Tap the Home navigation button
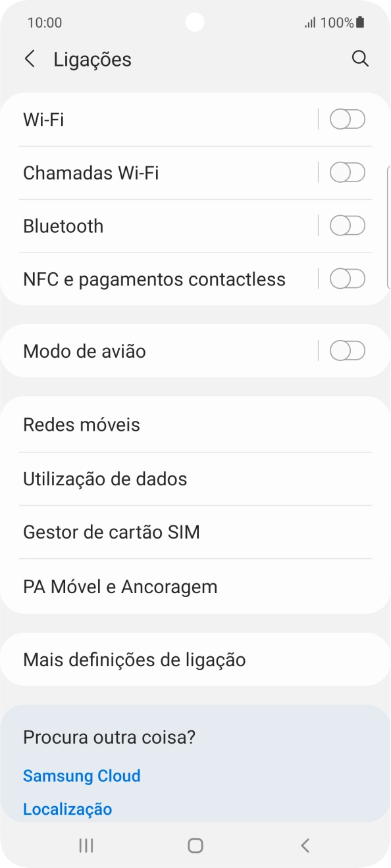Screen dimensions: 391x868 [x=195, y=846]
